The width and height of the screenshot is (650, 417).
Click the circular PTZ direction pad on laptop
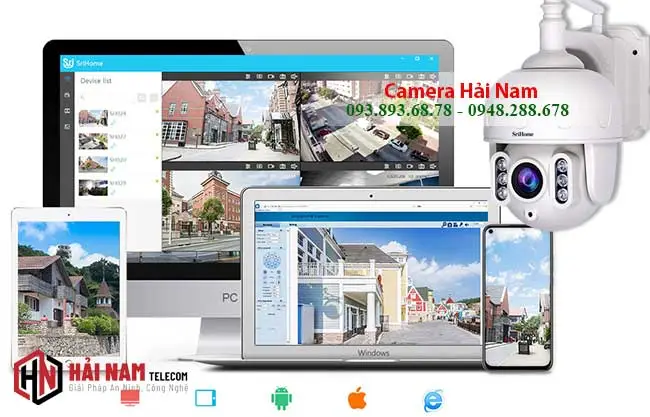(271, 262)
